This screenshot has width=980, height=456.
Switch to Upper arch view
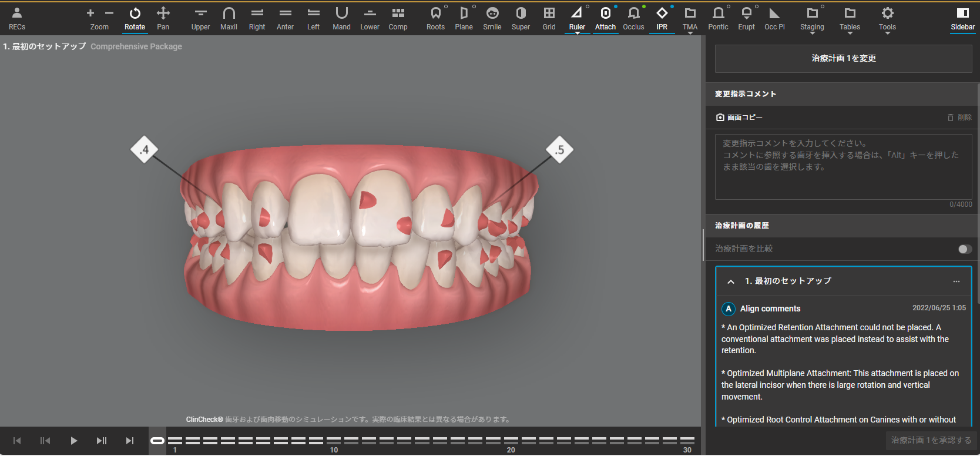click(x=200, y=18)
